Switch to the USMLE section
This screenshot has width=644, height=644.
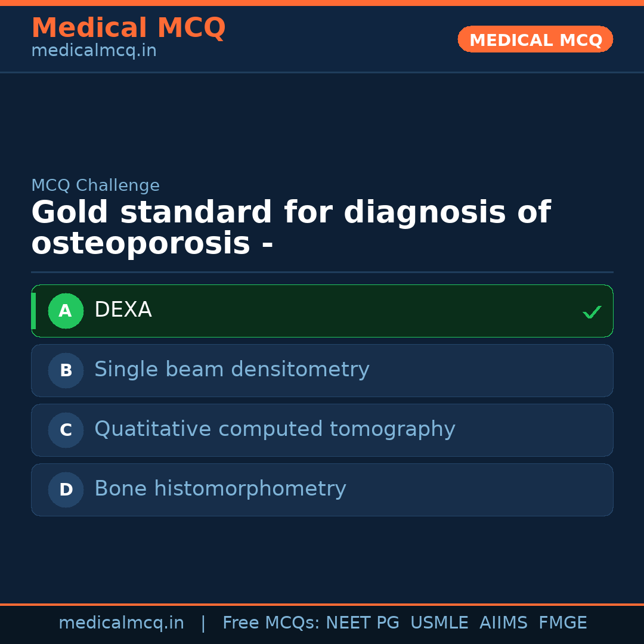(x=439, y=622)
